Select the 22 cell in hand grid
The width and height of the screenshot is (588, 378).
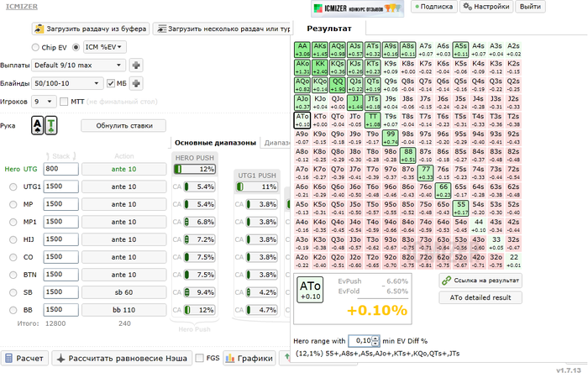point(513,261)
